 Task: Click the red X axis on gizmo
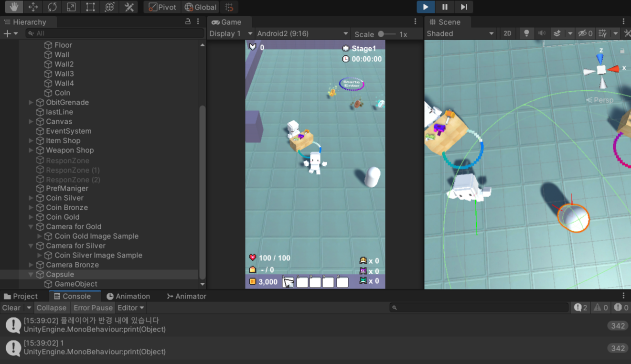coord(614,69)
